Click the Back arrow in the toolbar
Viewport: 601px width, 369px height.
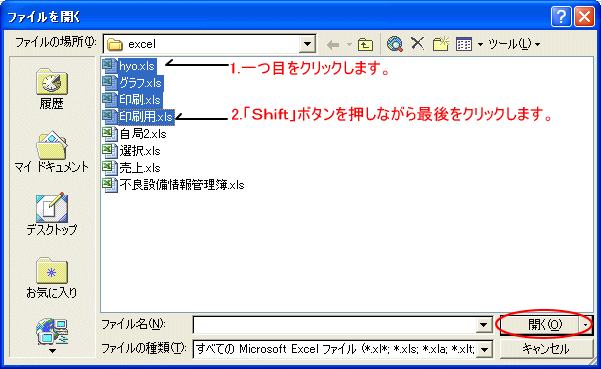tap(333, 44)
